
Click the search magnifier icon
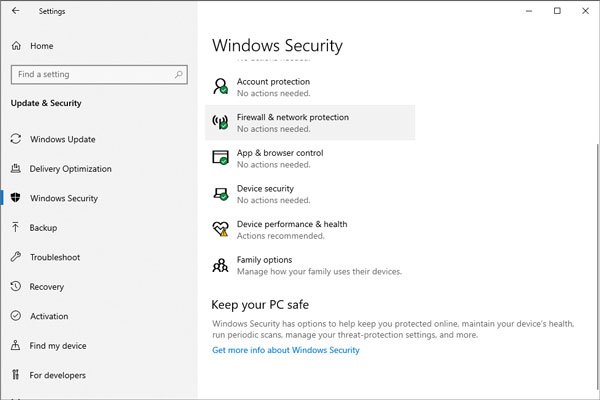click(178, 74)
